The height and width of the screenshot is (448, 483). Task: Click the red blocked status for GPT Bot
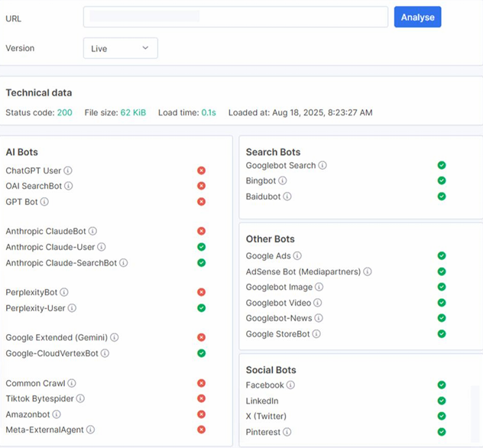[x=202, y=202]
